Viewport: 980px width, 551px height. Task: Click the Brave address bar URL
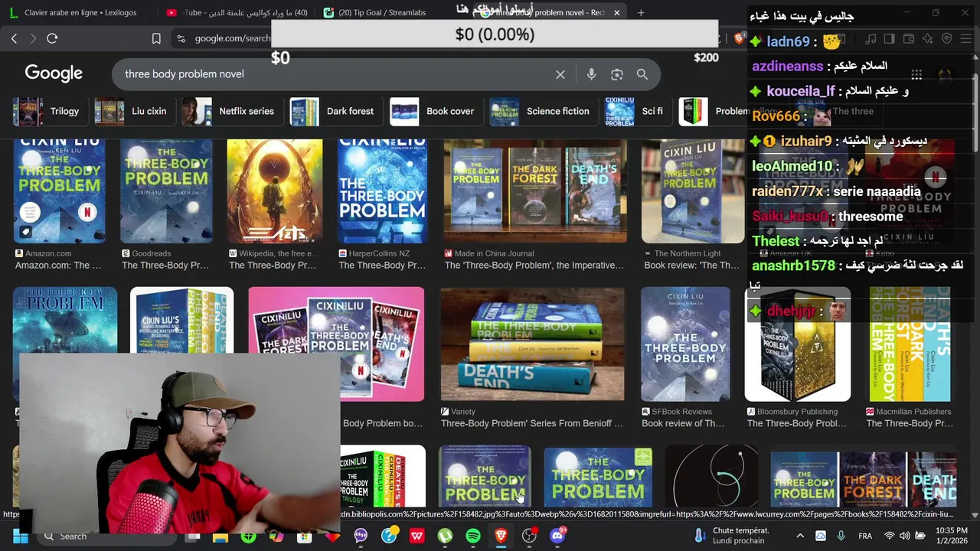(x=232, y=38)
